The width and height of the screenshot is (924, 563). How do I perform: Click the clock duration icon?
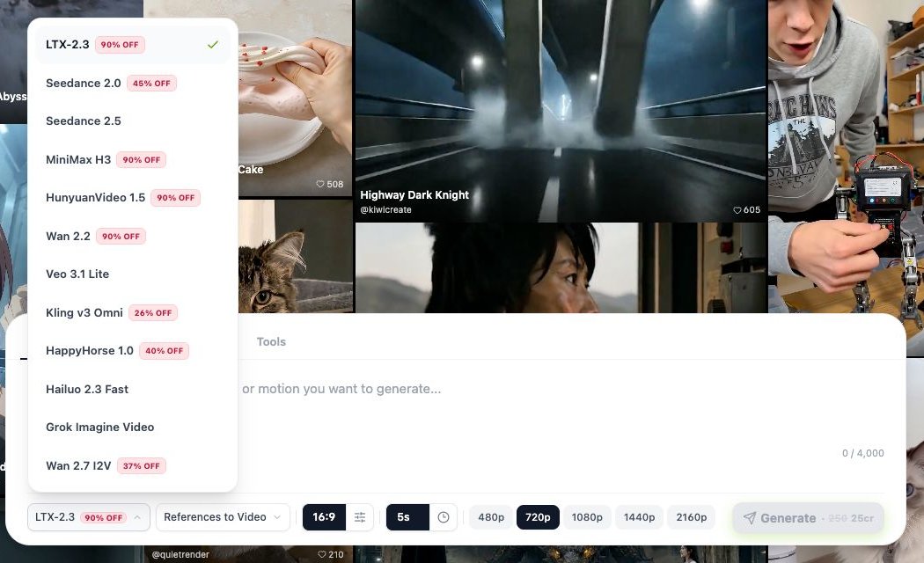(444, 517)
